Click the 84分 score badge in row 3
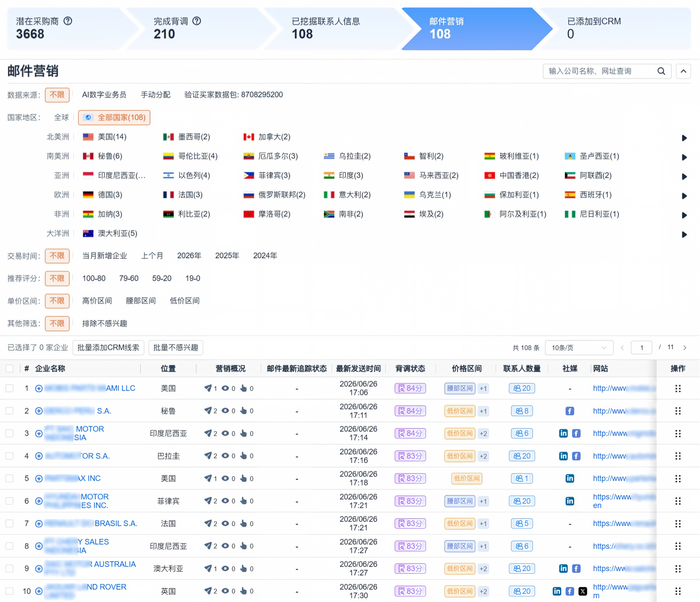700x602 pixels. 410,434
